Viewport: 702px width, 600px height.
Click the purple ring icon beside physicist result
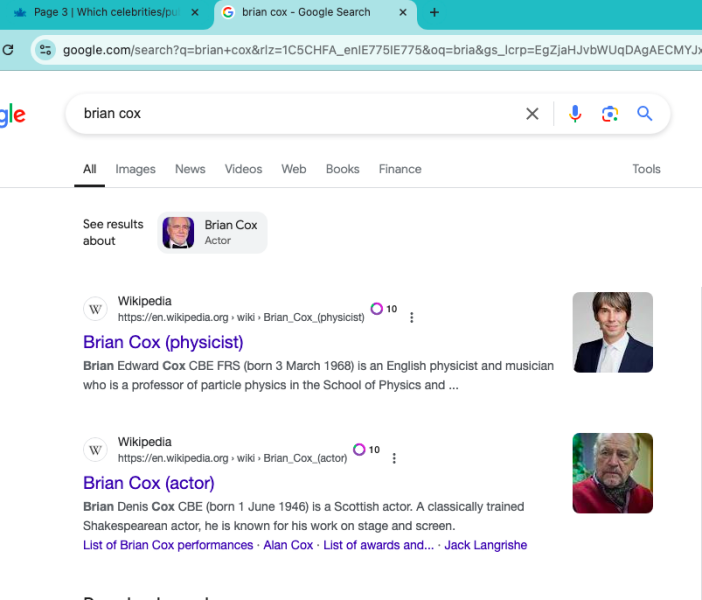pos(377,309)
